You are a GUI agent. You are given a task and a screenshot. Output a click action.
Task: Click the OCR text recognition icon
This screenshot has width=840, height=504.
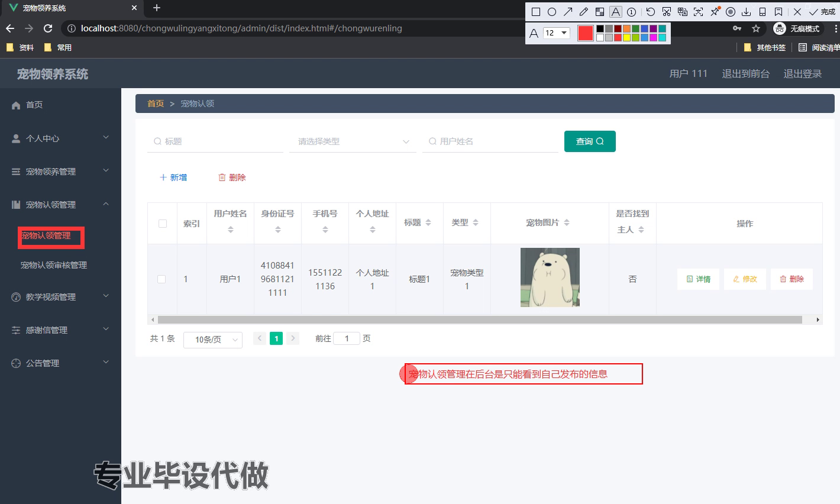(699, 12)
